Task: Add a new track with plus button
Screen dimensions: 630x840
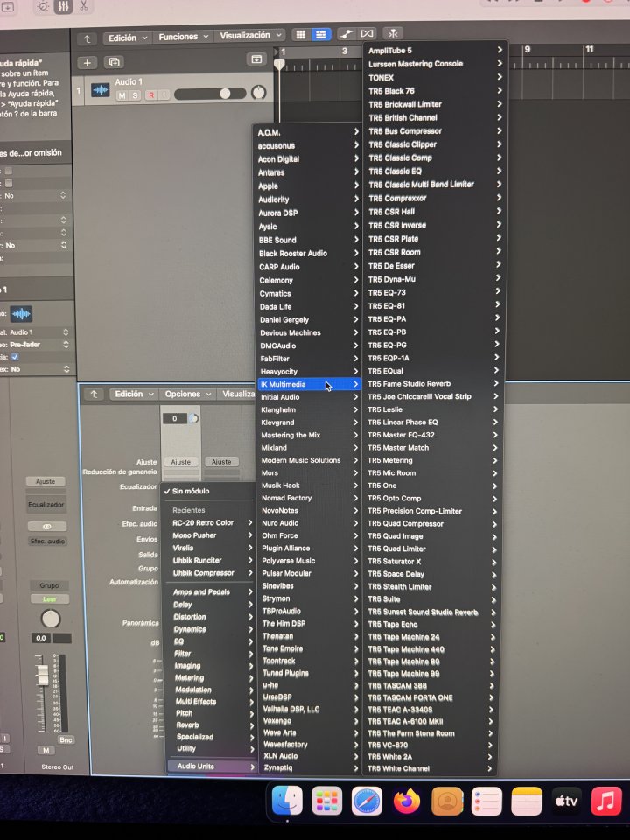Action: [x=87, y=63]
